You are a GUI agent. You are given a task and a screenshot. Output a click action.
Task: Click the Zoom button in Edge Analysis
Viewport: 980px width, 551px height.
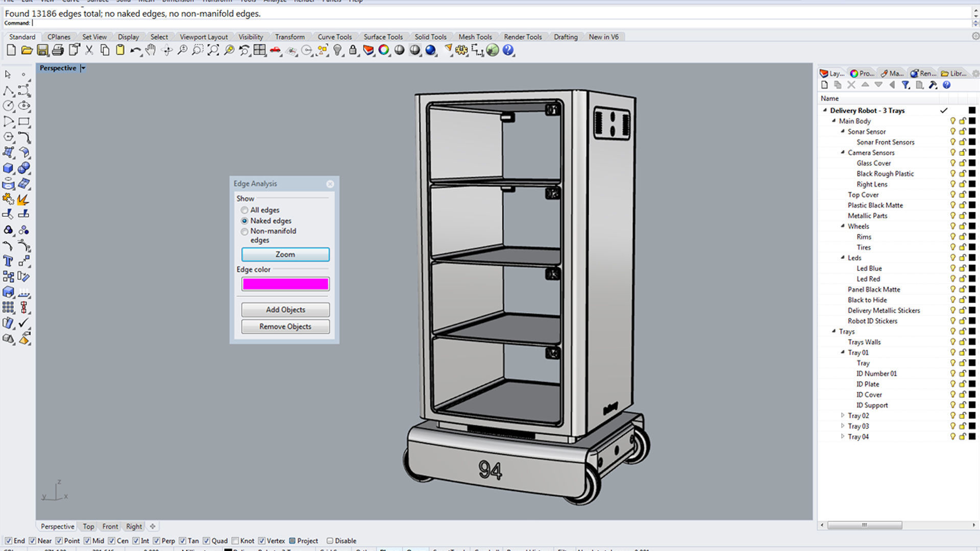tap(285, 254)
